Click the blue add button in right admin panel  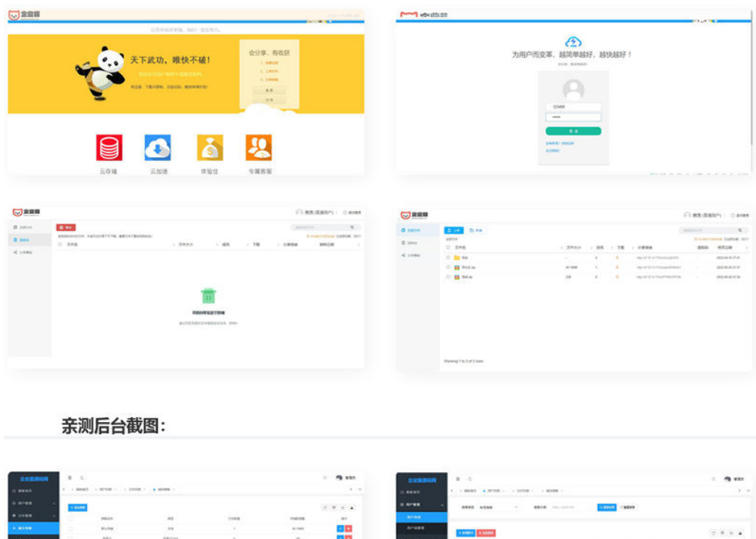tap(465, 533)
